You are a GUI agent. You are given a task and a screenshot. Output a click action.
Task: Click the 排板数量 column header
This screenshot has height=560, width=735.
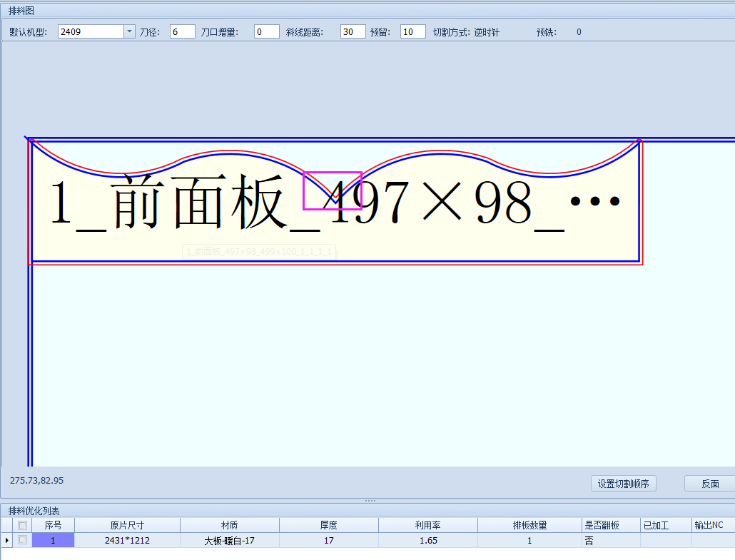529,525
